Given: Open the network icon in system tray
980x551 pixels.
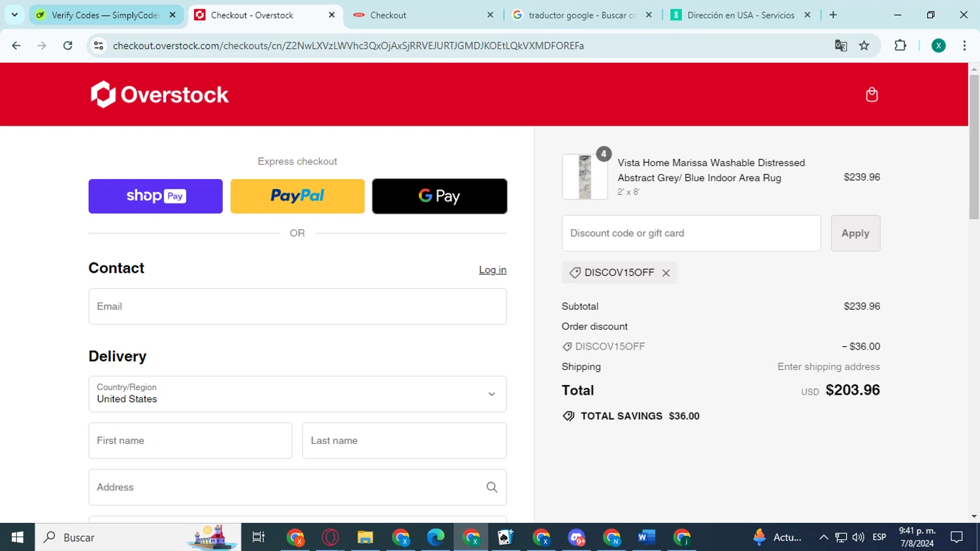Looking at the screenshot, I should 841,537.
